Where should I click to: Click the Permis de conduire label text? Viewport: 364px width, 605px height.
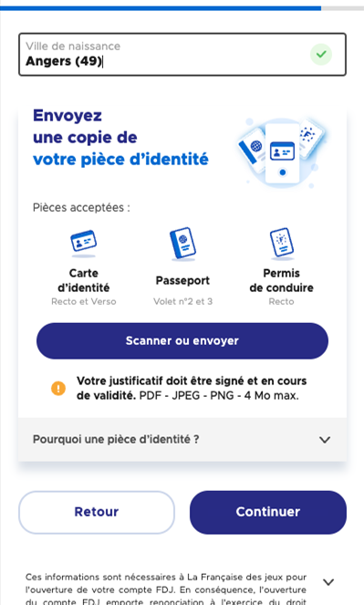[x=282, y=280]
